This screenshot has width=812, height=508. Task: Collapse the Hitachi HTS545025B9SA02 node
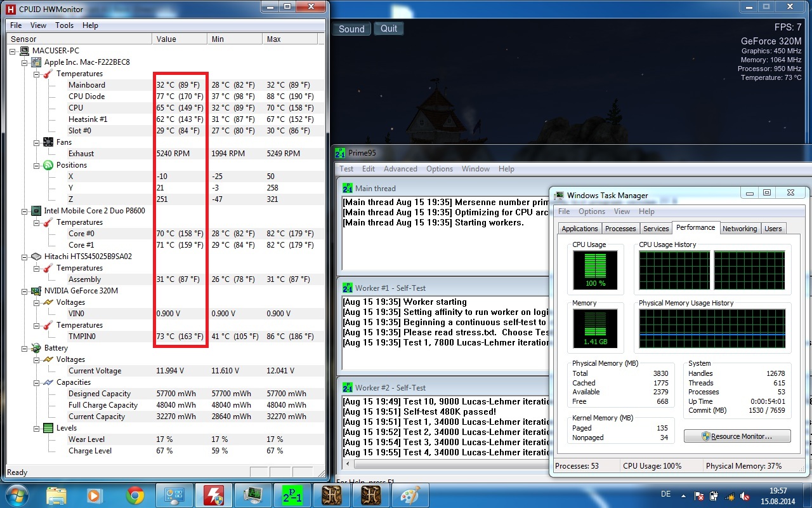click(x=25, y=257)
